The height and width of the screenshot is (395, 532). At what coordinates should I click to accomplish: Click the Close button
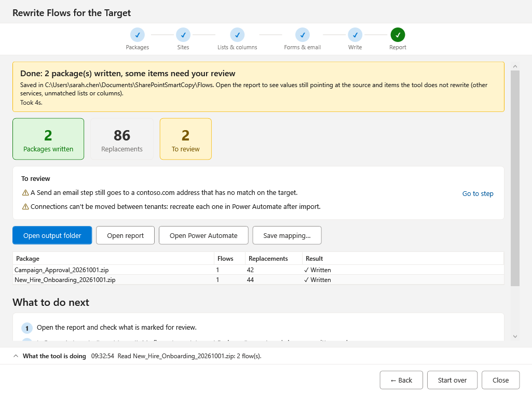point(500,380)
